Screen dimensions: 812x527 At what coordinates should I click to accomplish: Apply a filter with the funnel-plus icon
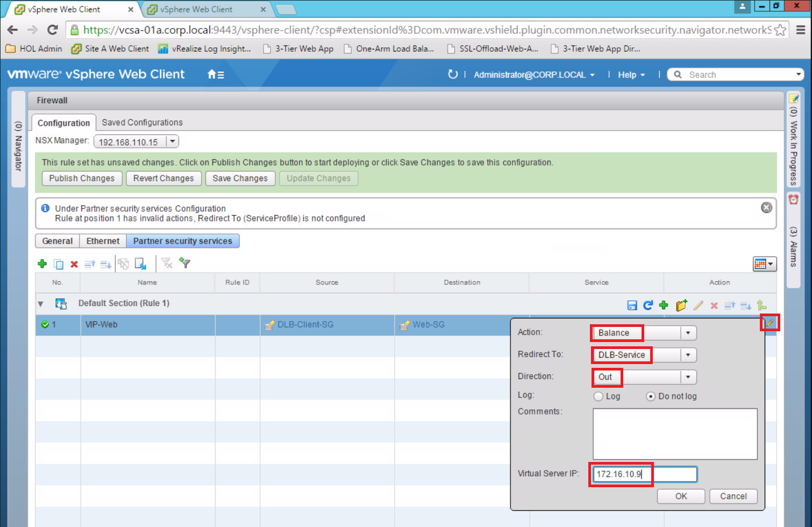tap(184, 263)
